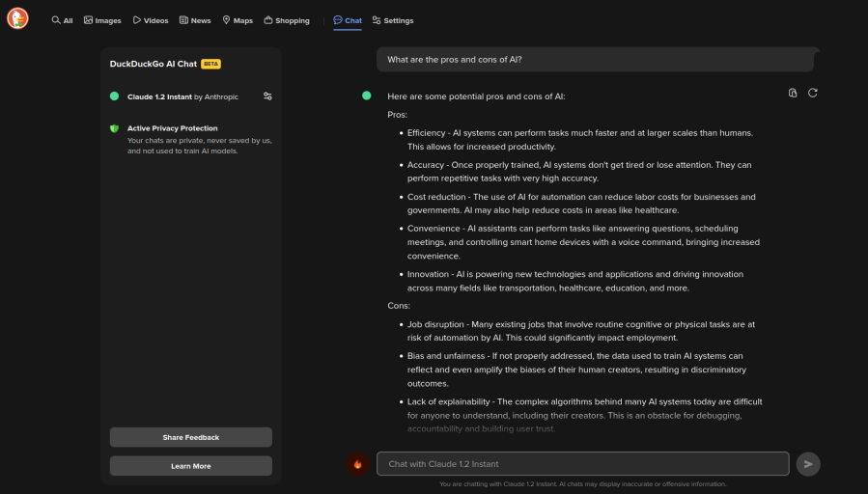Viewport: 868px width, 494px height.
Task: Open the News tab
Action: click(195, 20)
